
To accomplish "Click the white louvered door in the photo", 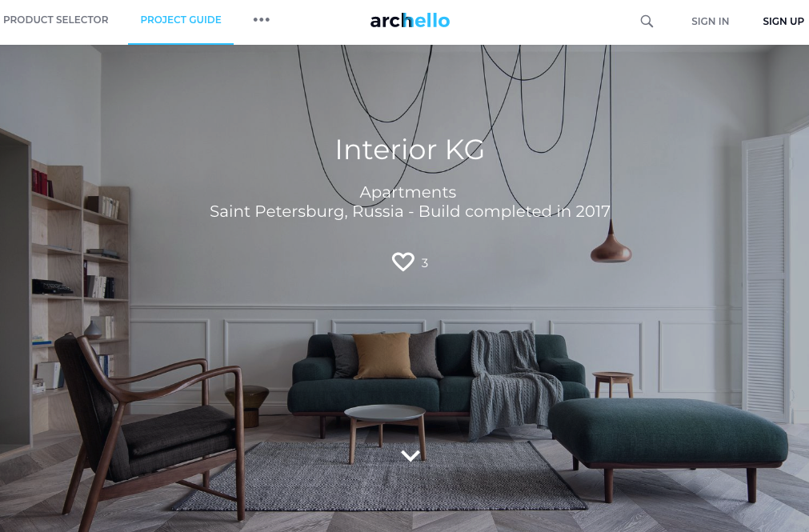I will [766, 278].
